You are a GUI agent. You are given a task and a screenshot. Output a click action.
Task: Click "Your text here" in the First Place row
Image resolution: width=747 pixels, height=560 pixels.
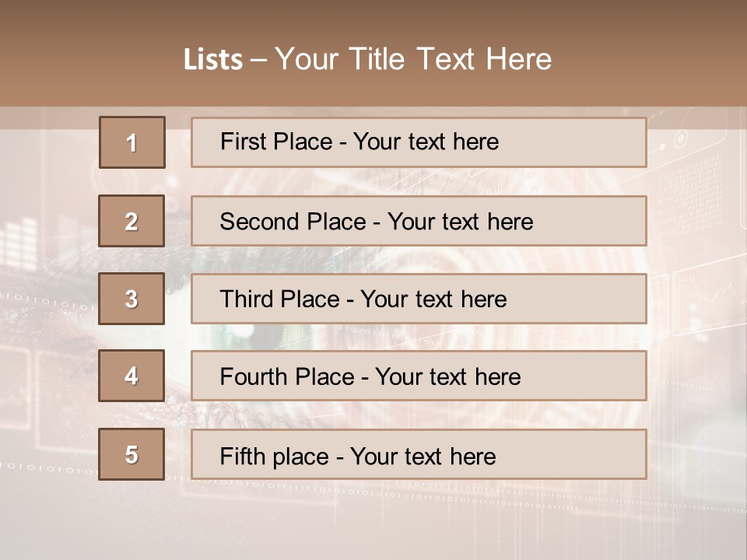click(426, 142)
